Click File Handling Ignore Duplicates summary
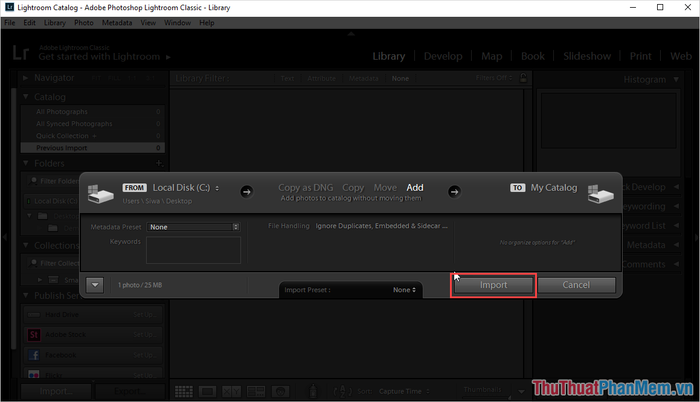Image resolution: width=700 pixels, height=402 pixels. point(381,226)
